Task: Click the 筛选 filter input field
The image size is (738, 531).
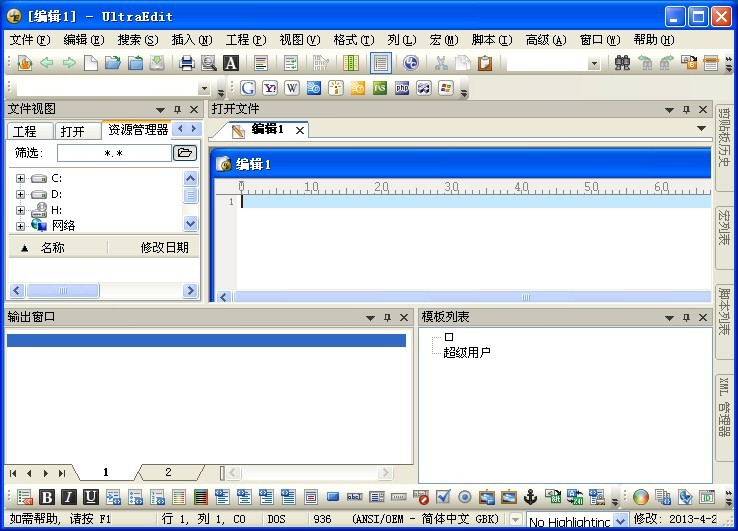Action: coord(113,153)
